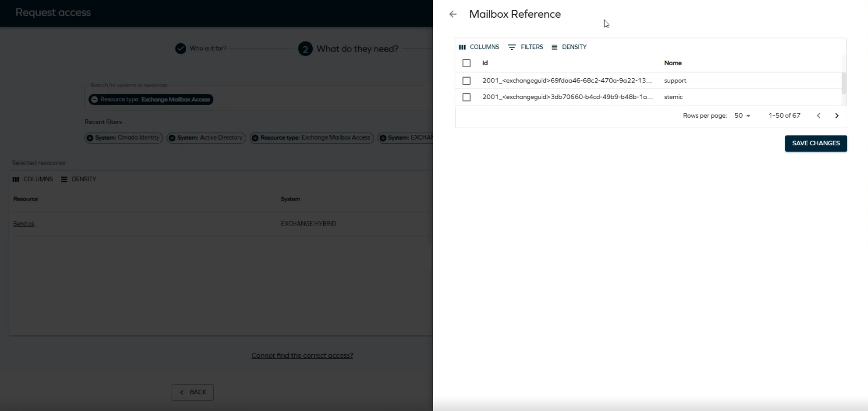Click the EXCHANGE HYBRID system cell
This screenshot has width=868, height=411.
click(308, 224)
